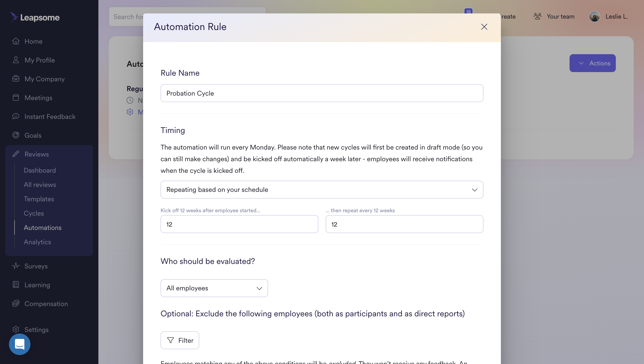Screen dimensions: 644x364
Task: Click the Settings gear icon
Action: point(16,329)
